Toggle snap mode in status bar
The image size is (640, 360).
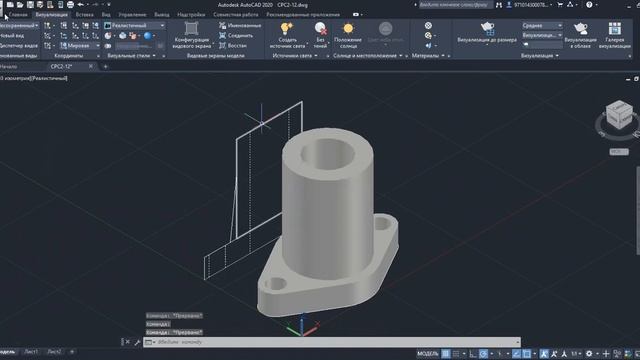(456, 353)
